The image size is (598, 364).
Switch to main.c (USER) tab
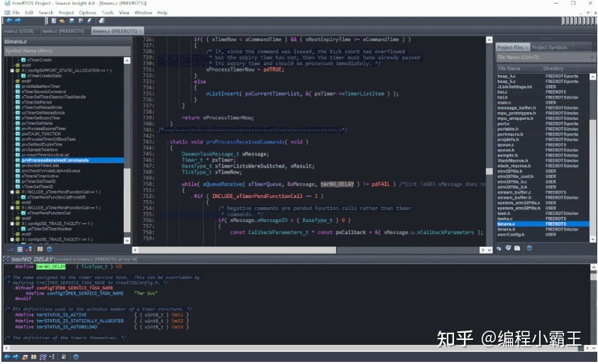pos(19,31)
